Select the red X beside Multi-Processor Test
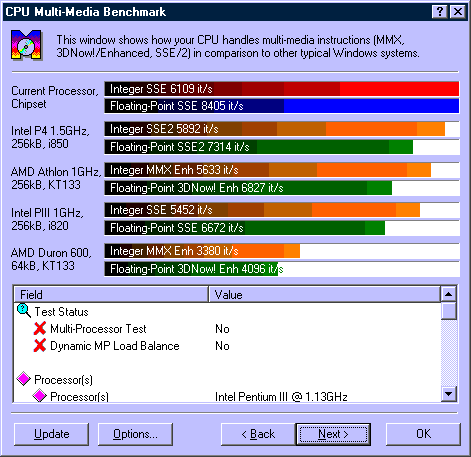Viewport: 471px width, 457px height. click(40, 328)
